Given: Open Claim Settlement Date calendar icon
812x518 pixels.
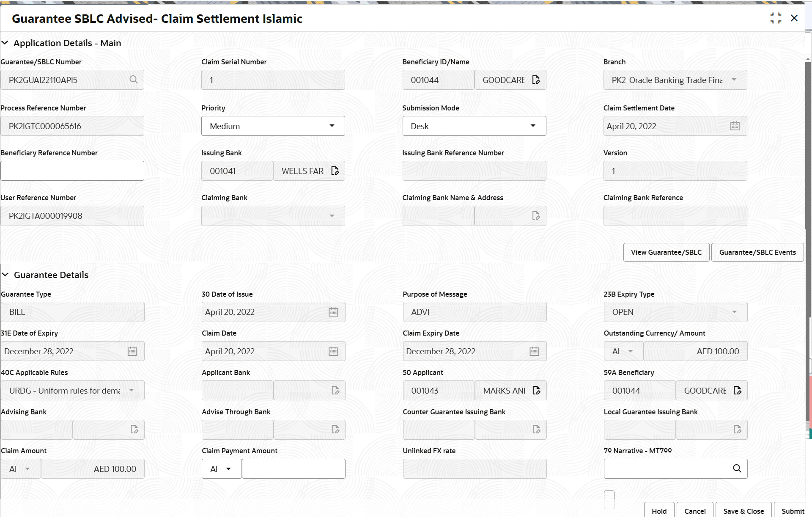Looking at the screenshot, I should (735, 126).
